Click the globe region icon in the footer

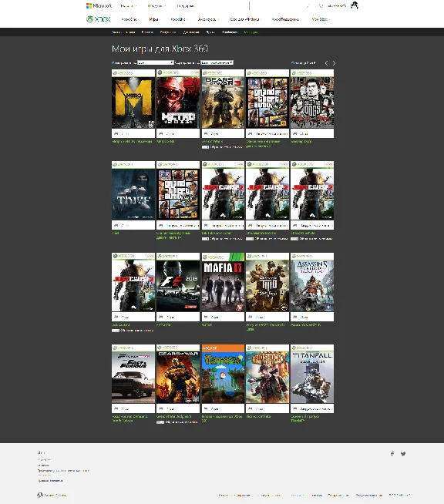(40, 495)
